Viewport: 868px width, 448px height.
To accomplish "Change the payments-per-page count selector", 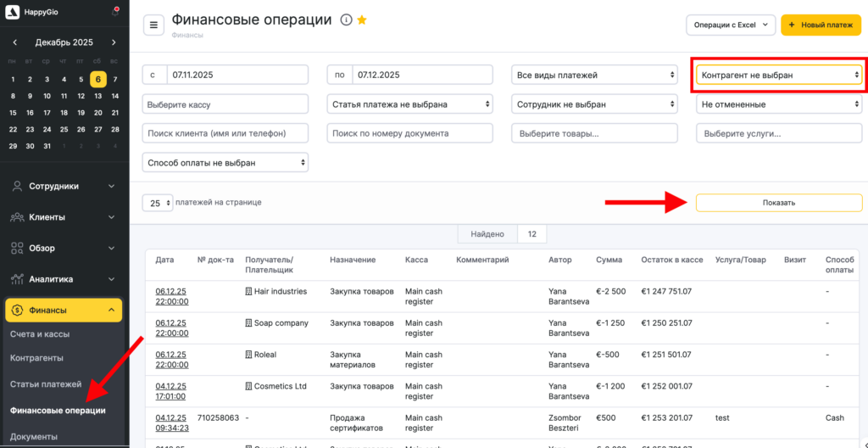I will [x=157, y=203].
